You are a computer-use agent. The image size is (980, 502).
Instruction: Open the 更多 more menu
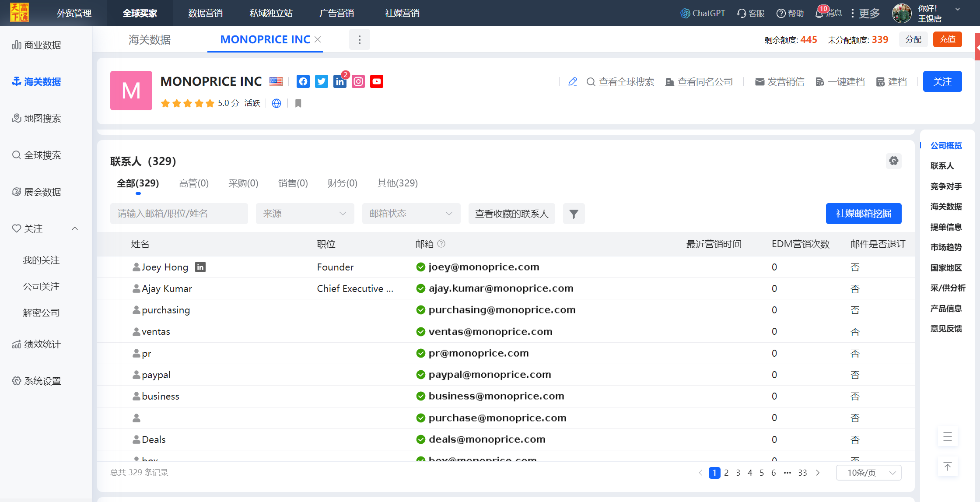[x=865, y=13]
